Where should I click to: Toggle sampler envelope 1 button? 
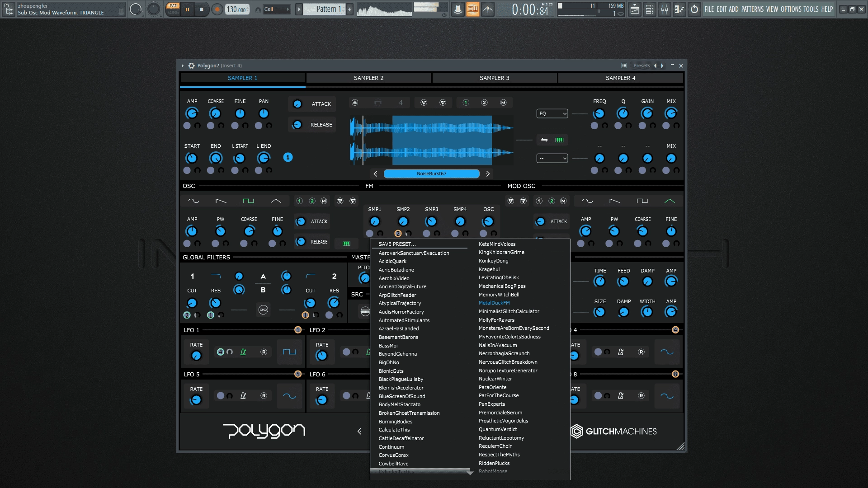pyautogui.click(x=466, y=103)
